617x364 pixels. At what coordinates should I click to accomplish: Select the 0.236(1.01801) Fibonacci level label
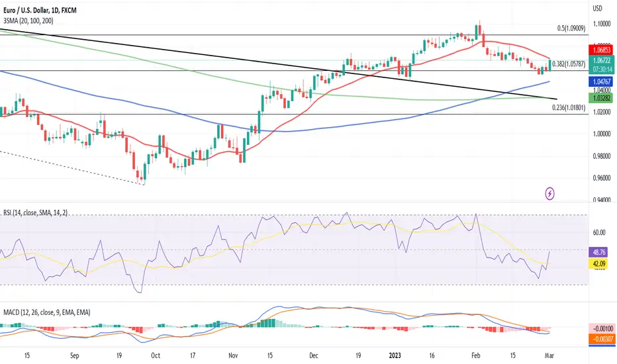569,107
